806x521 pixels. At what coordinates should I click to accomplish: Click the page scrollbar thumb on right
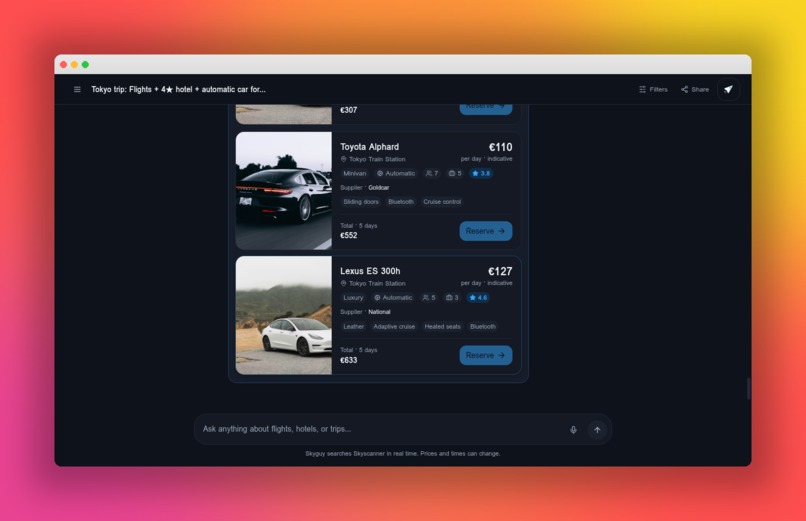pyautogui.click(x=748, y=388)
